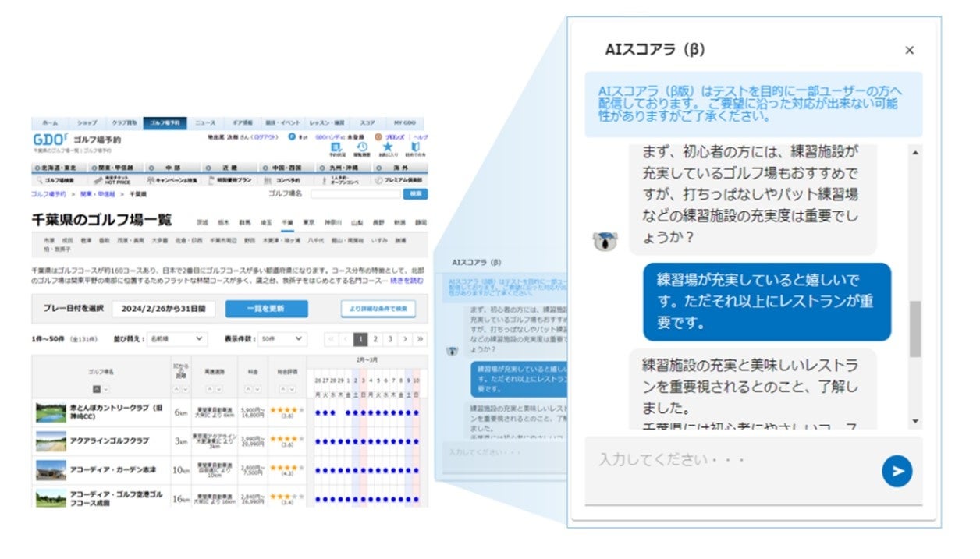980x559 pixels.
Task: Click the ヘルプ link in header
Action: pos(421,136)
